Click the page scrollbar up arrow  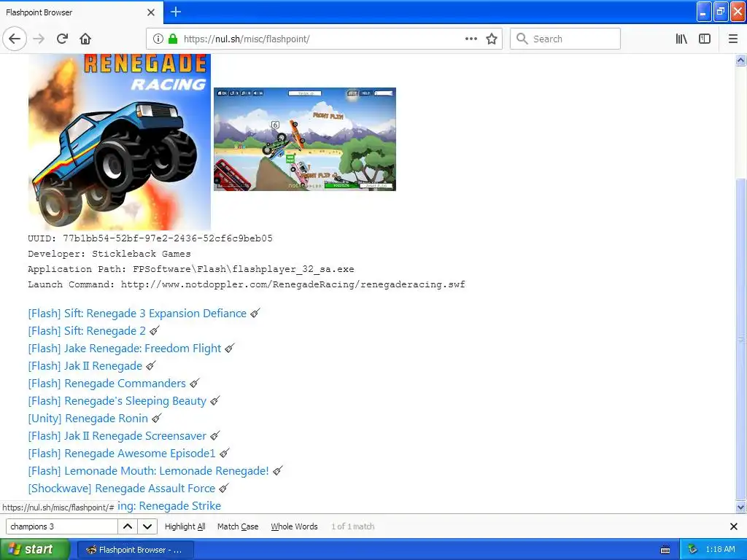coord(740,60)
